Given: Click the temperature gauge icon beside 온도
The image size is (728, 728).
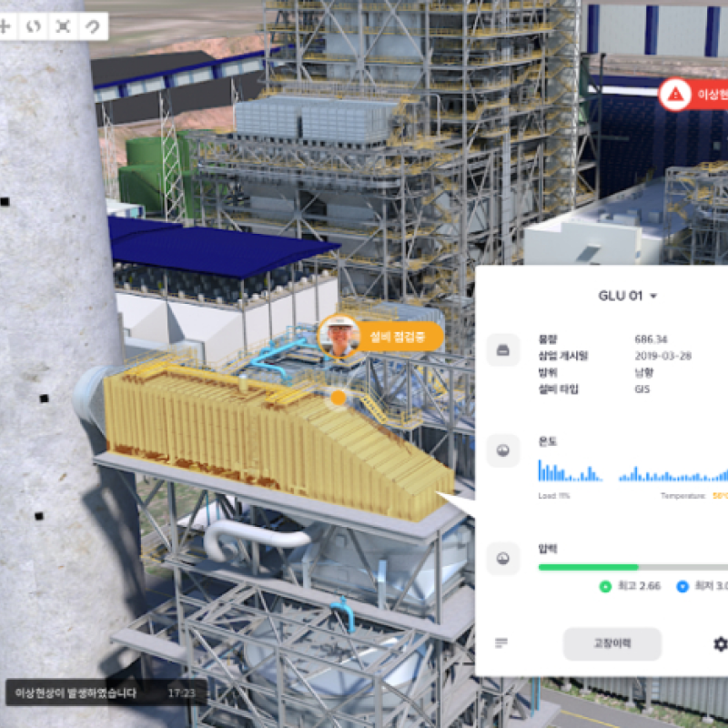Looking at the screenshot, I should click(x=502, y=450).
